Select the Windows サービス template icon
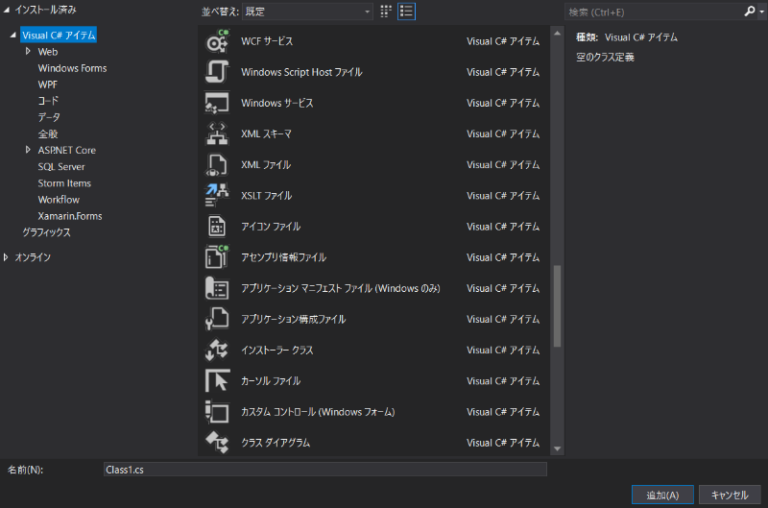The image size is (768, 508). pos(217,103)
